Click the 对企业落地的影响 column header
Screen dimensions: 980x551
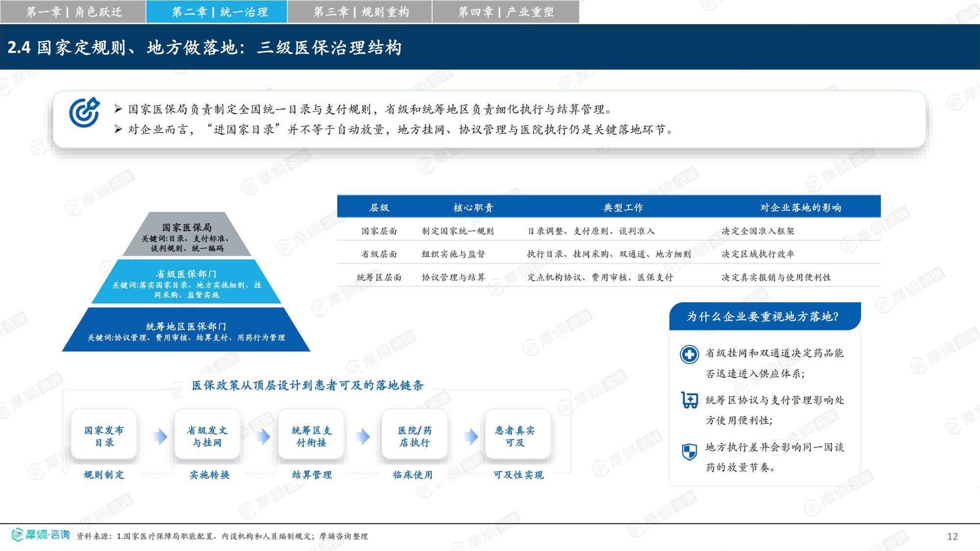(801, 208)
